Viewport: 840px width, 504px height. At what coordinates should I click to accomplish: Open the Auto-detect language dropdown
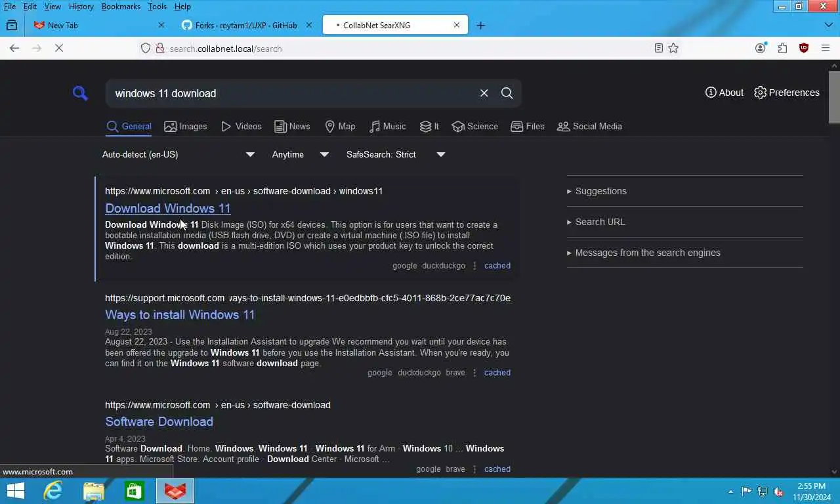pyautogui.click(x=178, y=154)
